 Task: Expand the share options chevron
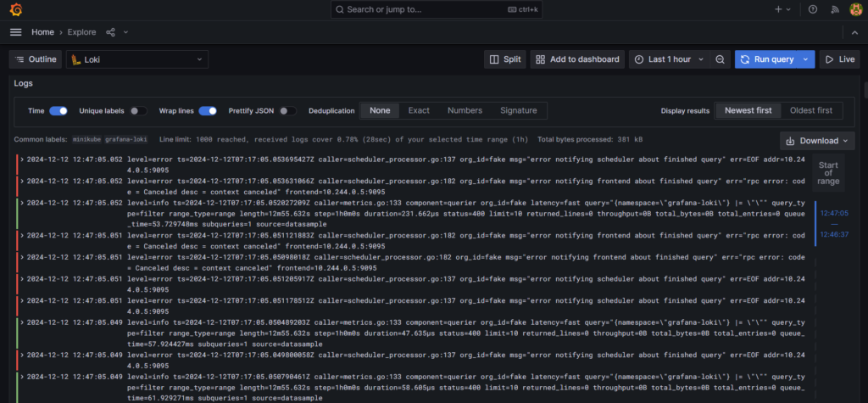pyautogui.click(x=125, y=32)
